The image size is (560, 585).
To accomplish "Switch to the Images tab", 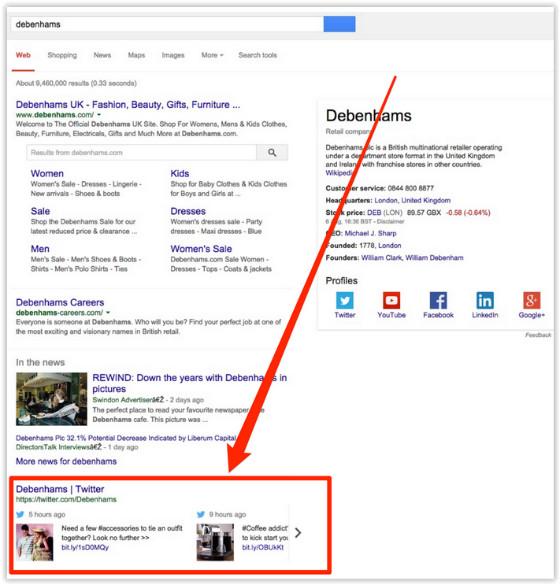I will pyautogui.click(x=173, y=55).
